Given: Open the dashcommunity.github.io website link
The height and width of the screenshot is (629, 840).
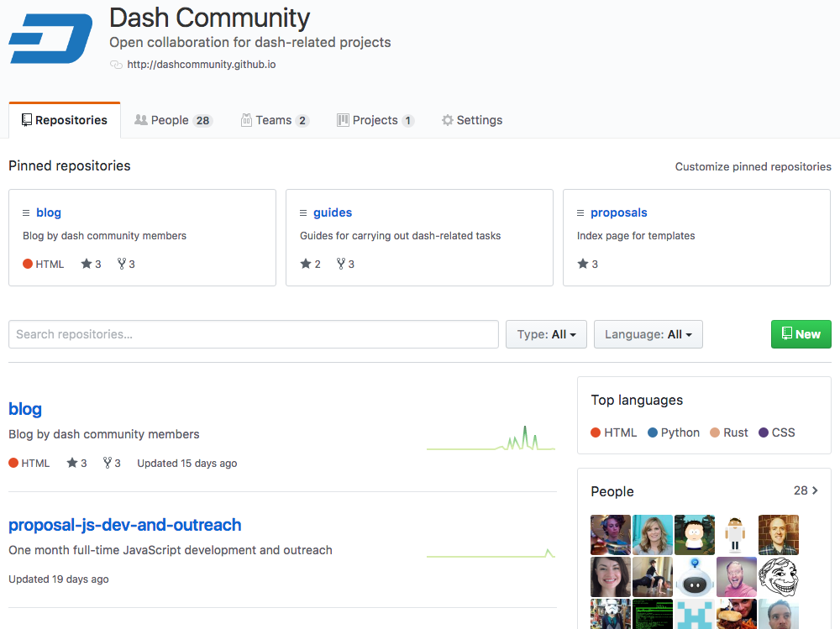Looking at the screenshot, I should [202, 65].
